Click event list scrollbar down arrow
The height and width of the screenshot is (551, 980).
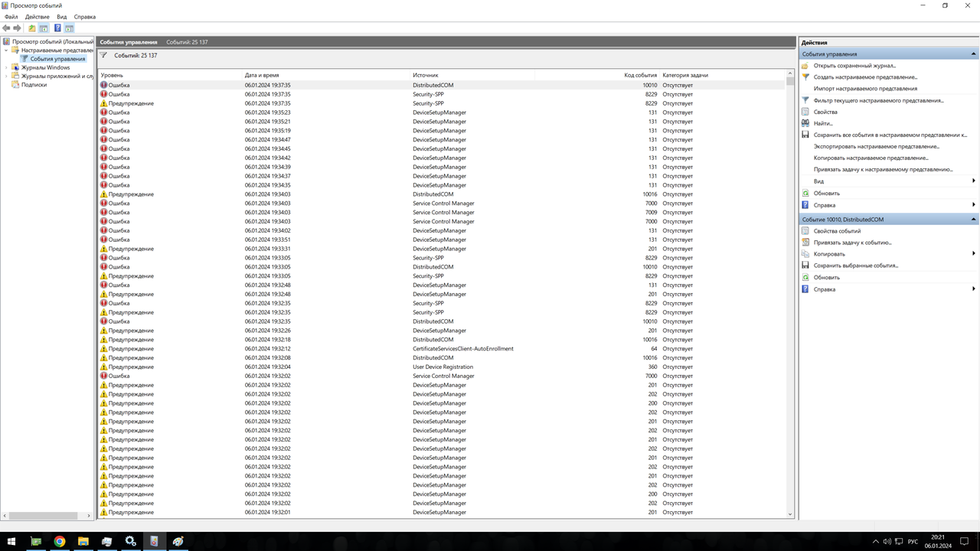[790, 514]
